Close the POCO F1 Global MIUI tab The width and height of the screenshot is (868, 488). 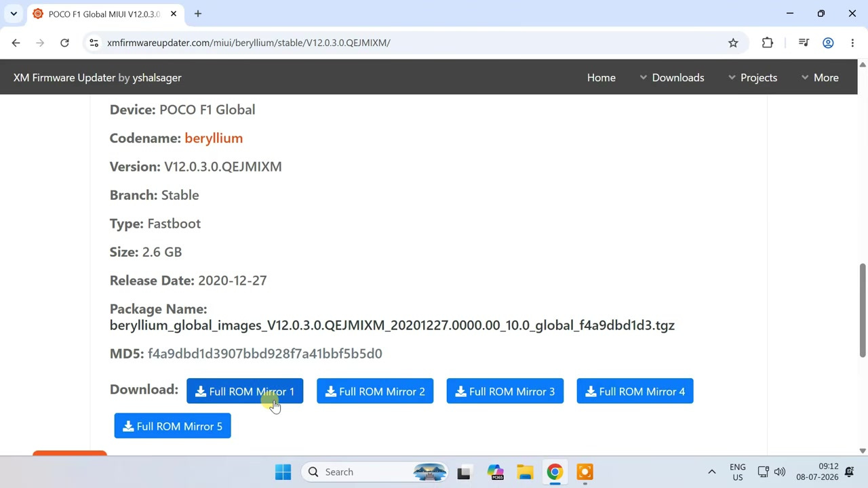coord(174,14)
